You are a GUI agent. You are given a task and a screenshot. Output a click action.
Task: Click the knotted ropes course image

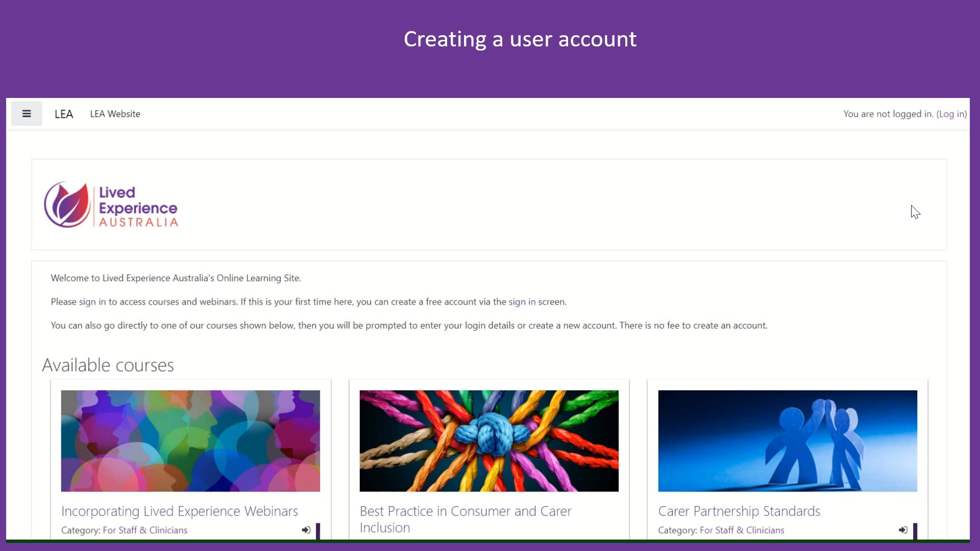[x=489, y=441]
